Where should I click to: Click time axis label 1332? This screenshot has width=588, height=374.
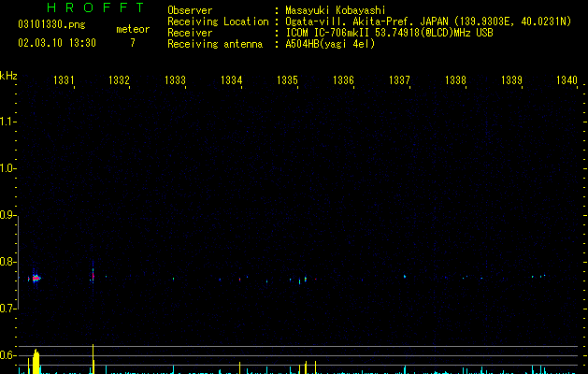click(119, 80)
